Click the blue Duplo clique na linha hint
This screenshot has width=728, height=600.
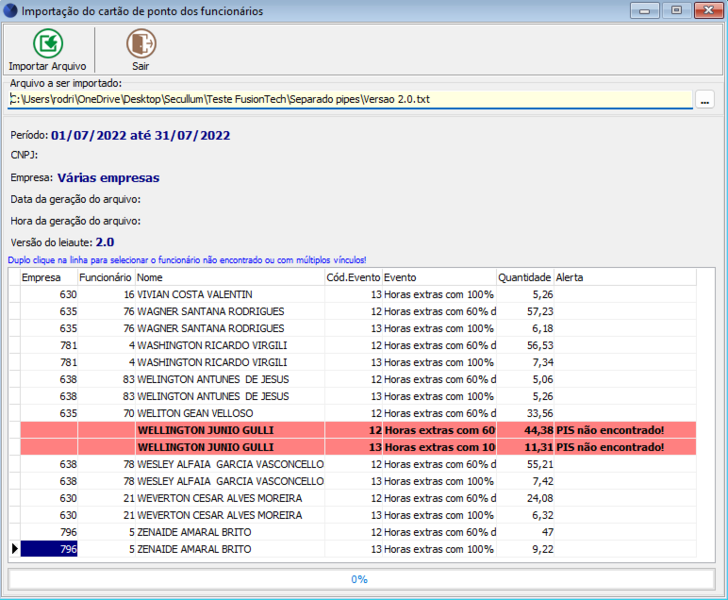(x=187, y=260)
